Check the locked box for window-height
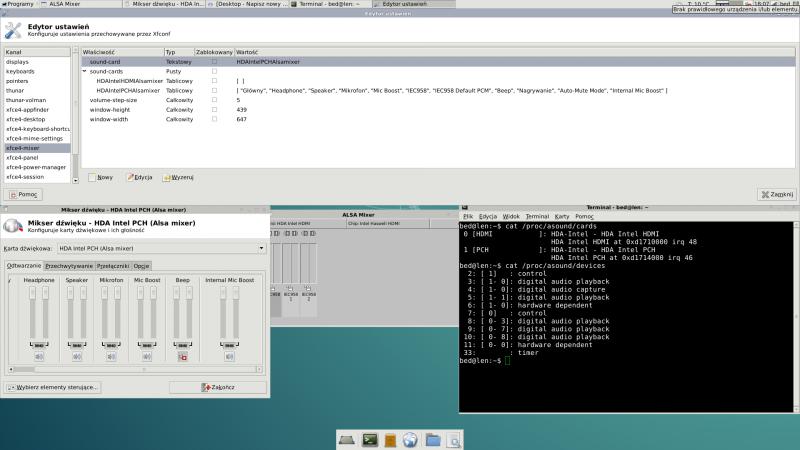800x450 pixels. 213,110
